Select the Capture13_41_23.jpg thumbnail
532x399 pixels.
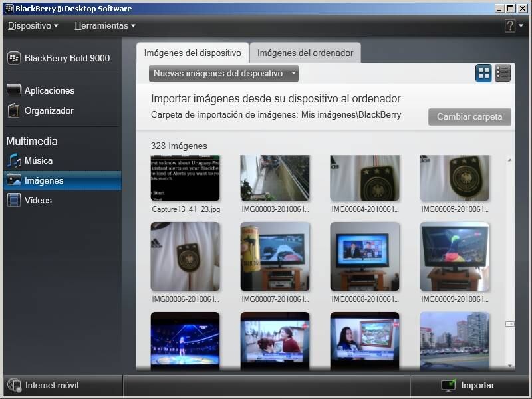pos(185,178)
